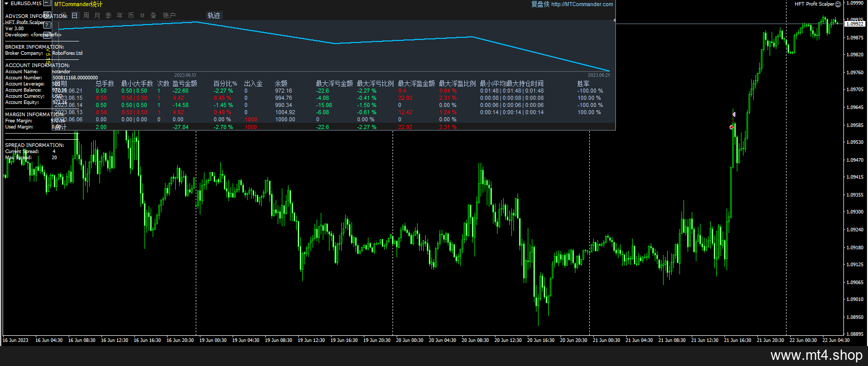868x366 pixels.
Task: Sort by the 出入金 column header
Action: pos(253,83)
